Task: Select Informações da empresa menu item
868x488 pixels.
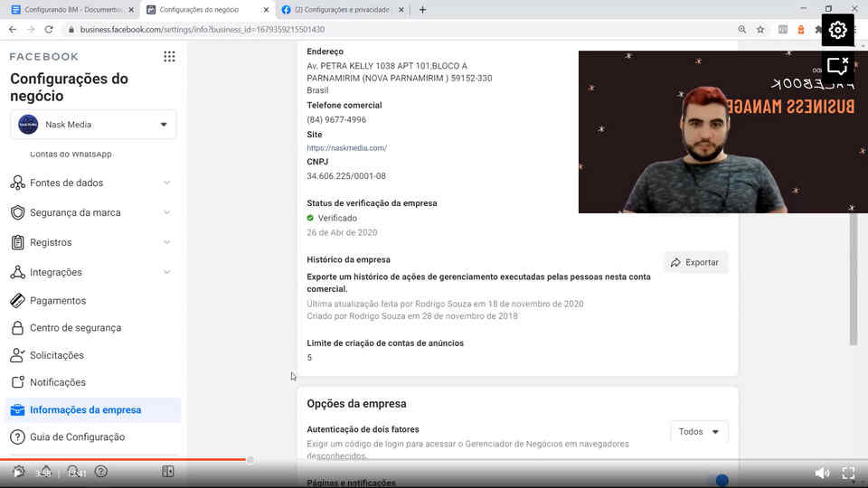Action: [x=93, y=410]
